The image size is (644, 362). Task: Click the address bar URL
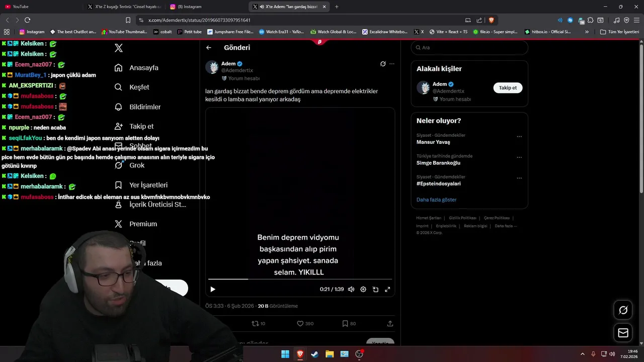click(x=199, y=20)
